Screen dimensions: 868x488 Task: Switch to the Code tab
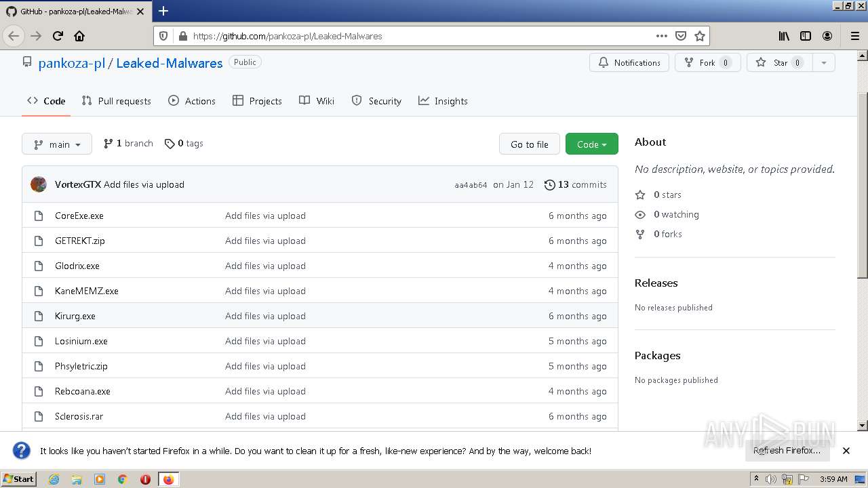46,101
